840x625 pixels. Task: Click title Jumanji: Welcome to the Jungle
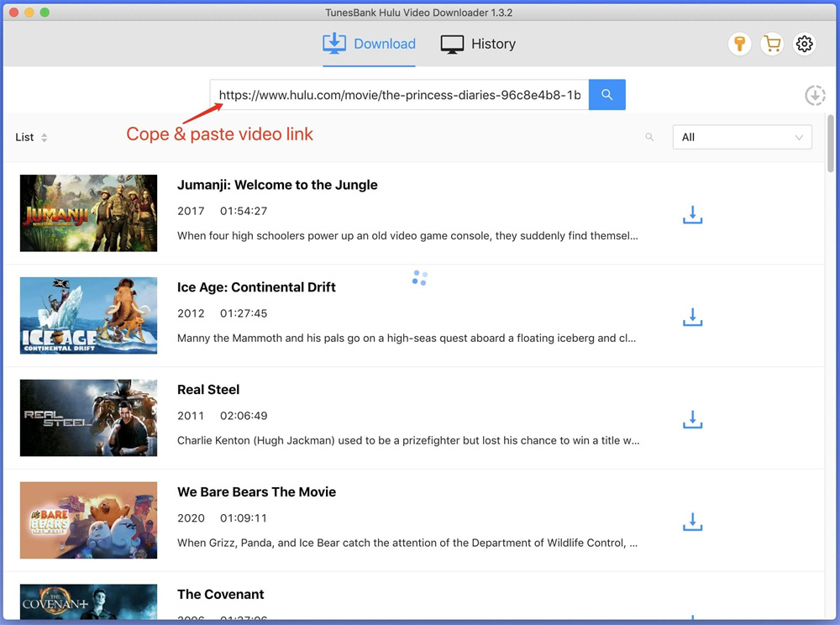[277, 185]
